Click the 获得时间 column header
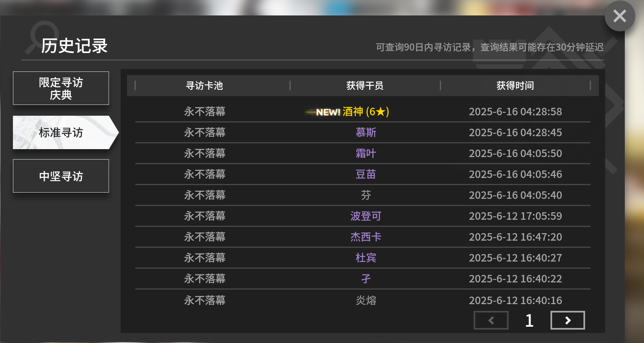 (x=515, y=86)
